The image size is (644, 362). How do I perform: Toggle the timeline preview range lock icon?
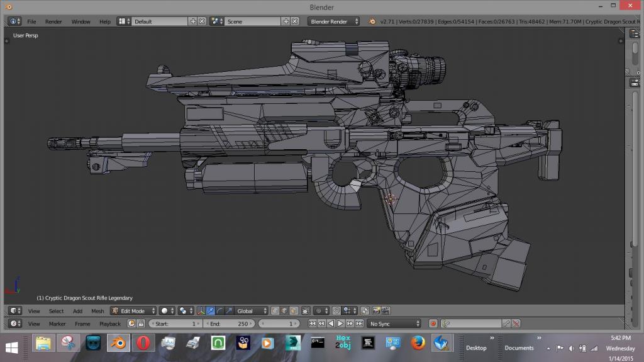point(141,324)
